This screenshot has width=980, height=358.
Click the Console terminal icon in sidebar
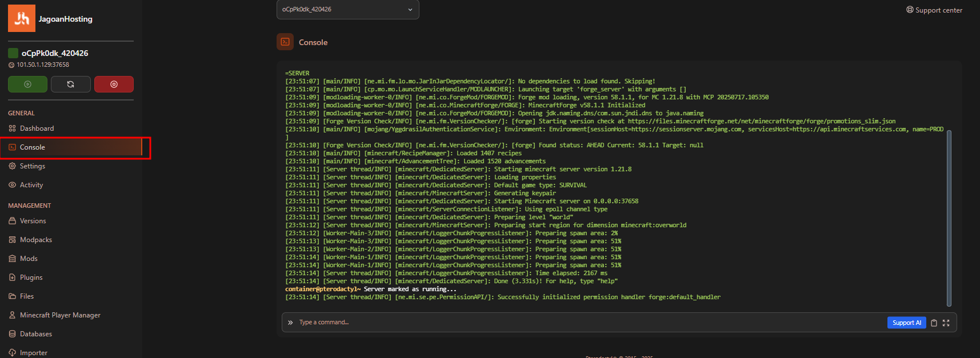(x=12, y=147)
